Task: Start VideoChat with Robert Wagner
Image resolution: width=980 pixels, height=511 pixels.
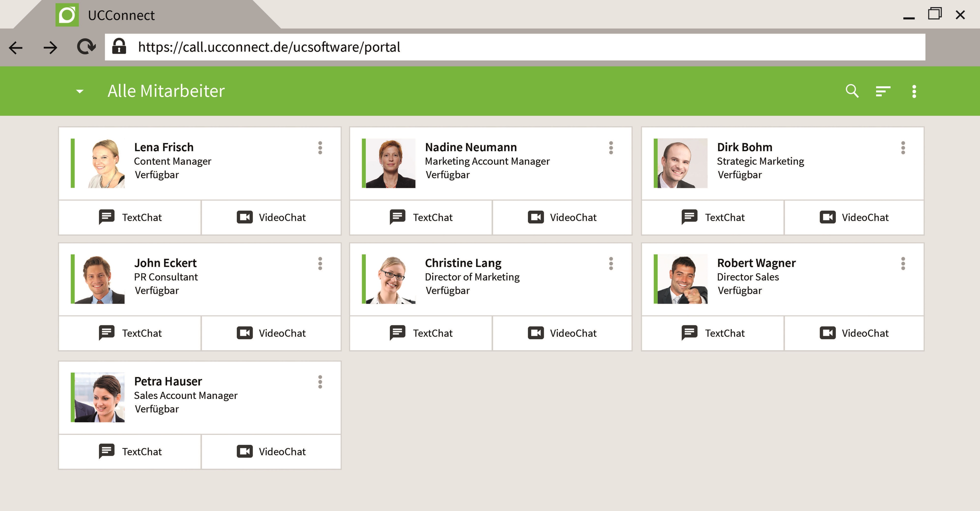Action: [x=854, y=333]
